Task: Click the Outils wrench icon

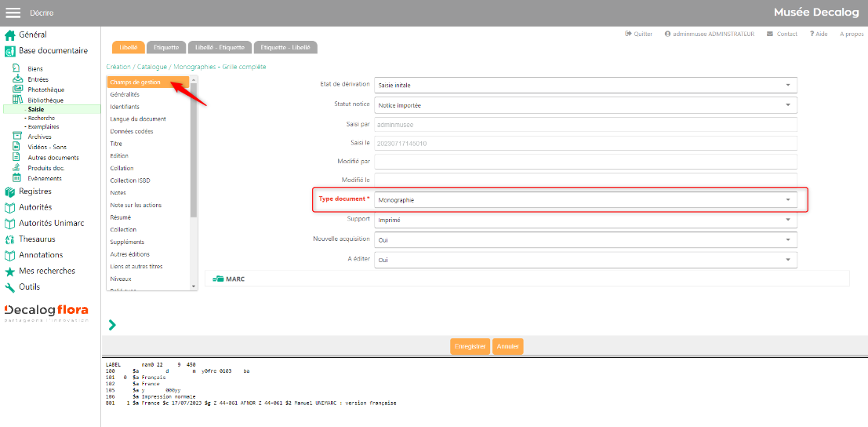Action: [x=10, y=287]
